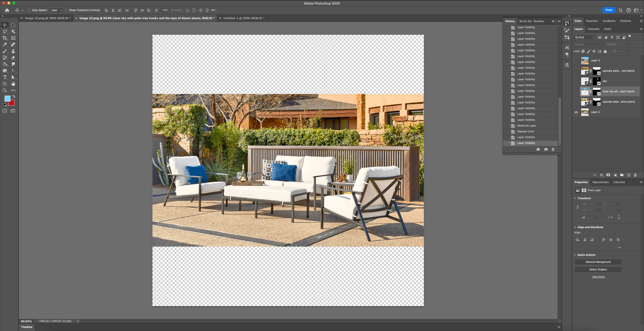Select the Crop tool
Screen dimensions: 644x331
(5, 38)
